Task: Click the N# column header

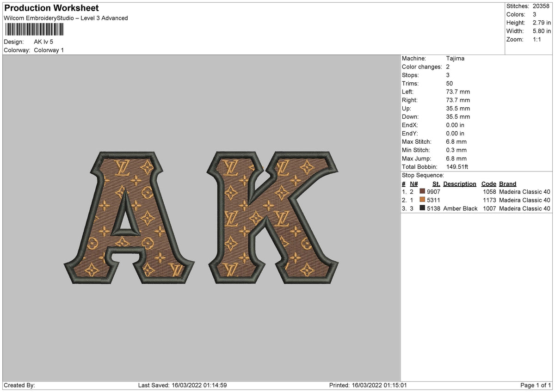Action: click(x=413, y=184)
